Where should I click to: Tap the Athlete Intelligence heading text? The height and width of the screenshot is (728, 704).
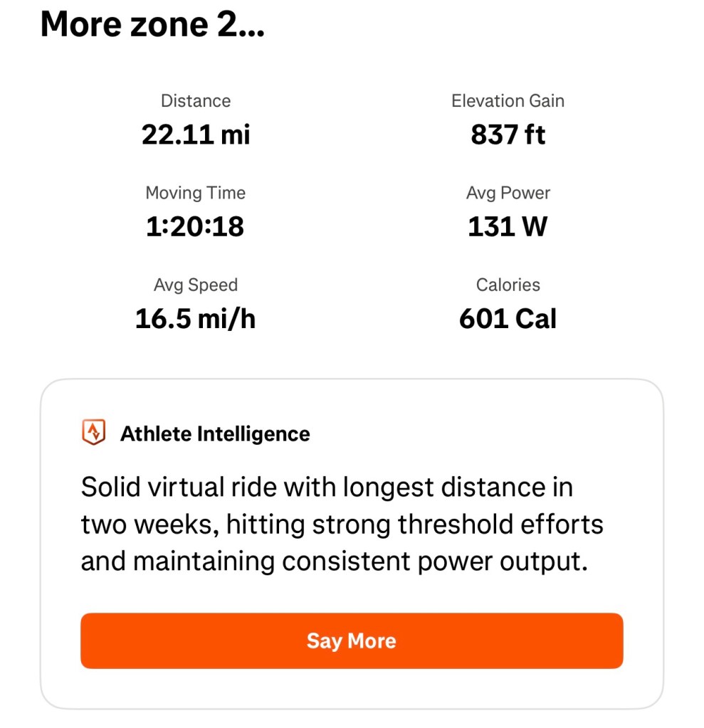[215, 434]
